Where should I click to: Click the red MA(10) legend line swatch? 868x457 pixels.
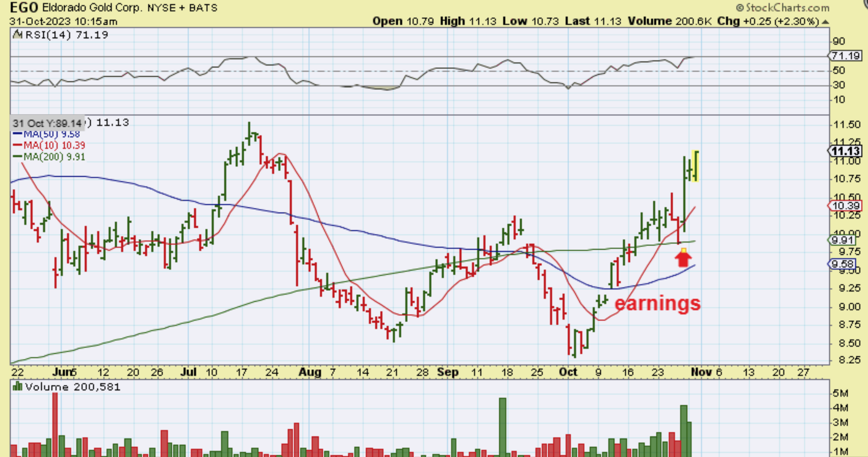tap(17, 145)
